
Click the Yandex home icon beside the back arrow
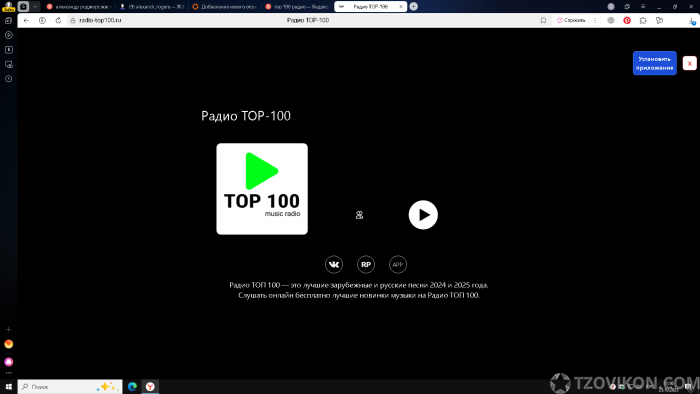point(42,21)
